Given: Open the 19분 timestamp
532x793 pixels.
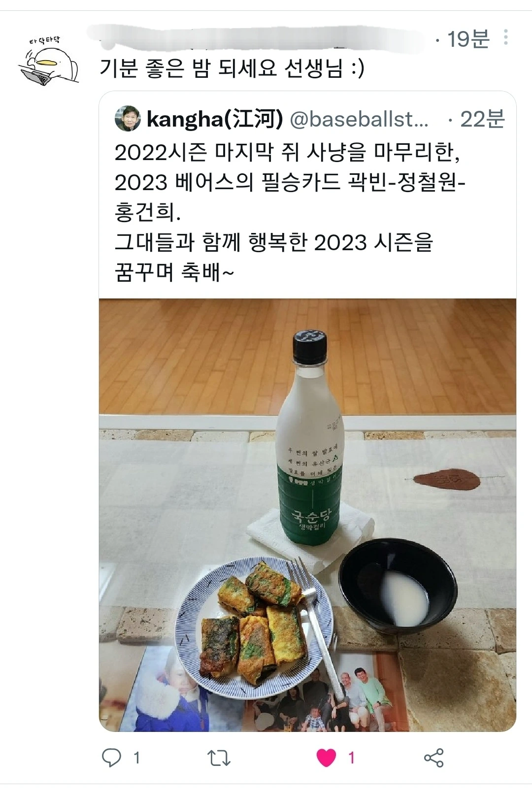Looking at the screenshot, I should 468,38.
